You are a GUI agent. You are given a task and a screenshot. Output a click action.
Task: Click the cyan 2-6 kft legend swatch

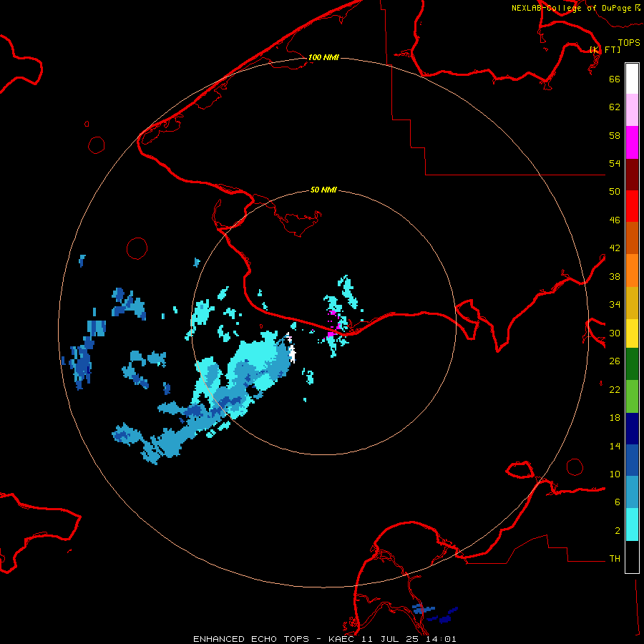[632, 525]
